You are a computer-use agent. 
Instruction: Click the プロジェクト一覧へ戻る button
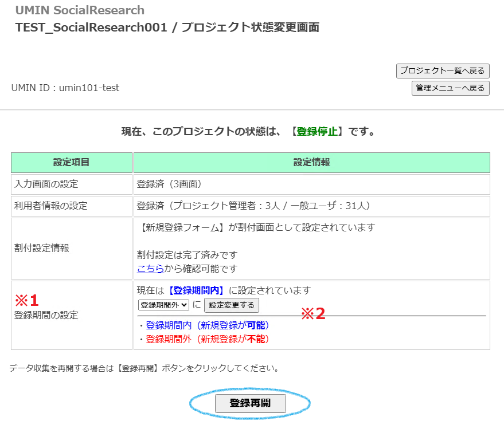point(442,71)
